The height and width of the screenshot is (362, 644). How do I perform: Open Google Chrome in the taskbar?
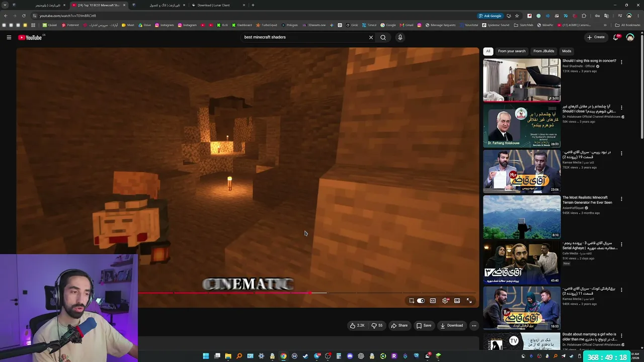(283, 356)
